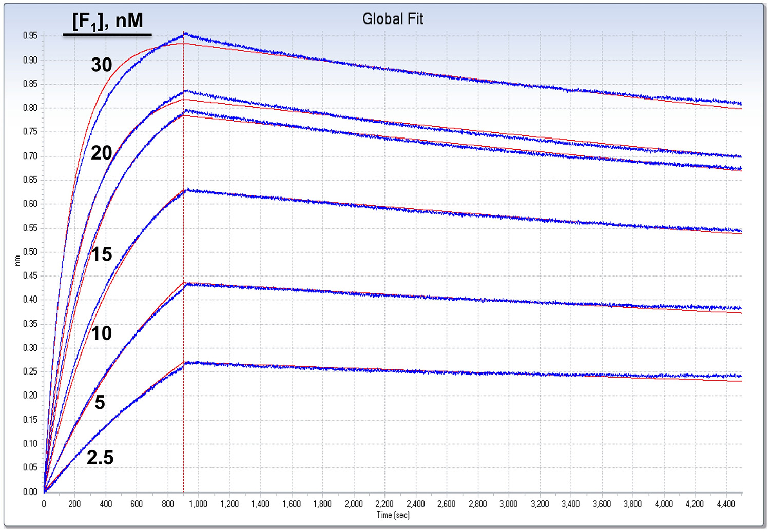Select the "4,000" time-axis tick label

click(x=664, y=504)
